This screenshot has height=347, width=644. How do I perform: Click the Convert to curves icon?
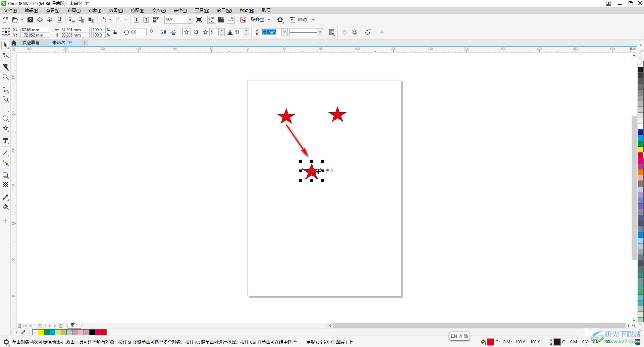[x=368, y=32]
